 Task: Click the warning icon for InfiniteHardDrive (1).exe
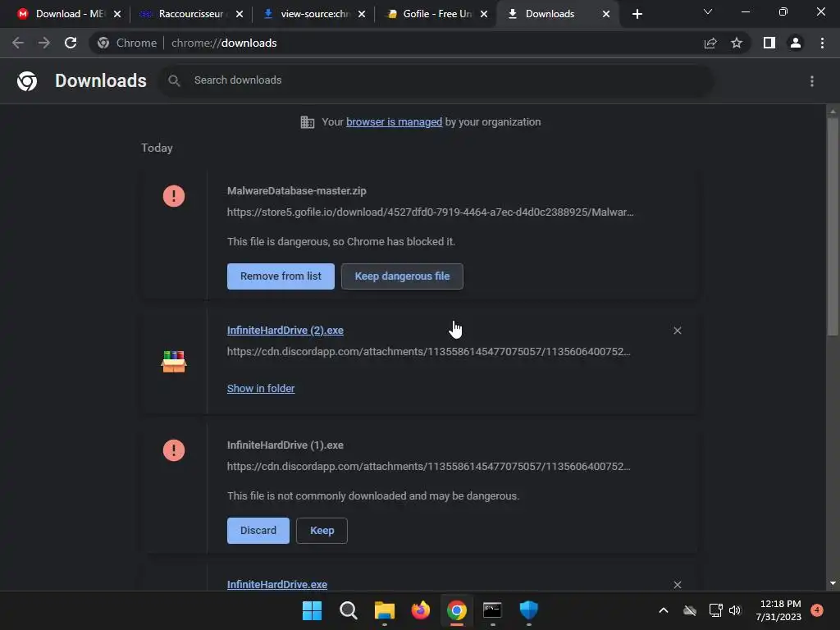(174, 450)
